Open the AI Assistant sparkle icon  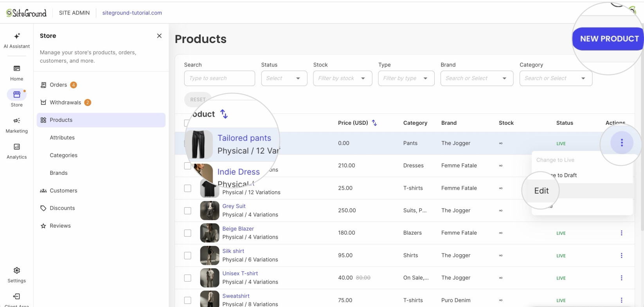coord(17,36)
